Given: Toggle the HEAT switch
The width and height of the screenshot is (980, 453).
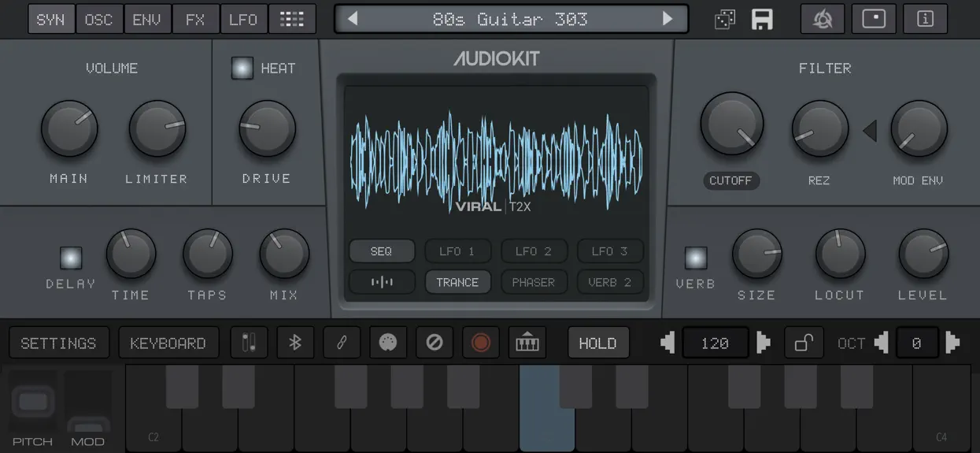Looking at the screenshot, I should click(x=242, y=69).
